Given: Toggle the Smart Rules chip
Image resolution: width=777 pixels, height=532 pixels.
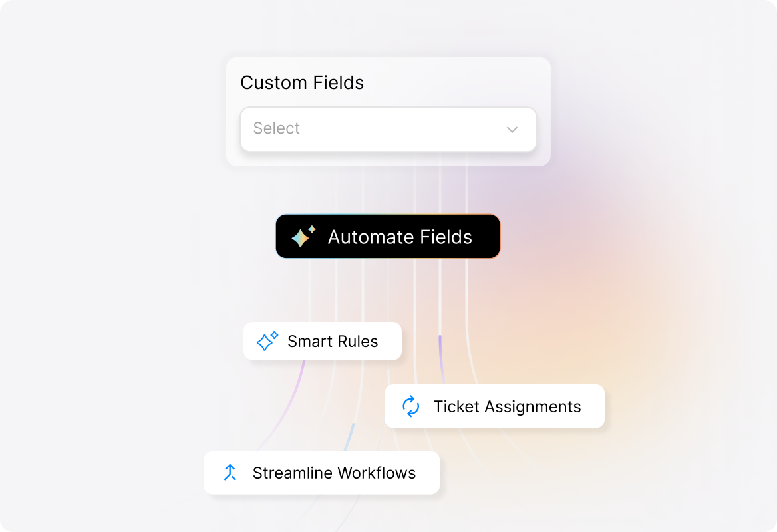Looking at the screenshot, I should pos(323,341).
